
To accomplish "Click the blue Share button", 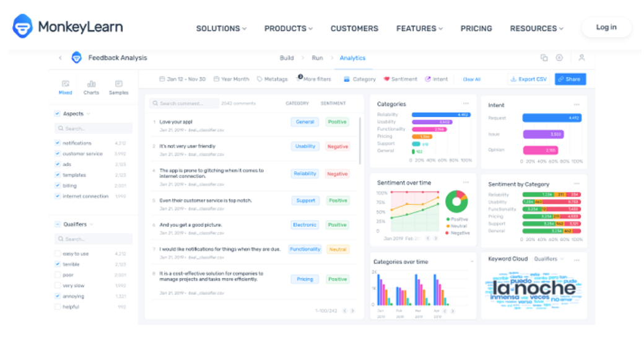I will coord(570,79).
